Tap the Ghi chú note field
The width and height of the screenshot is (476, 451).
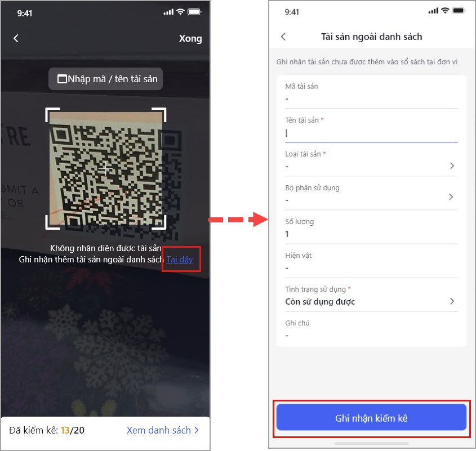click(x=371, y=329)
